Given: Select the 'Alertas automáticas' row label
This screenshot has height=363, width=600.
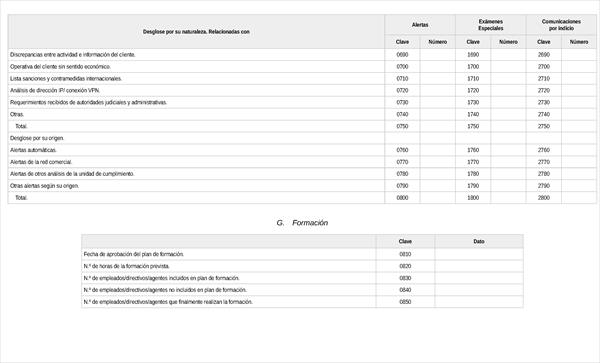Looking at the screenshot, I should (33, 150).
